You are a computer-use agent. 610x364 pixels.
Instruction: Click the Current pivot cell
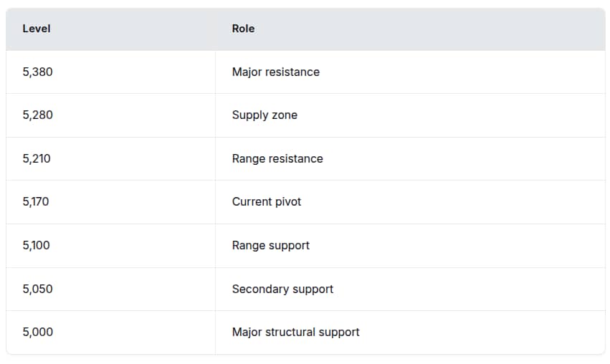coord(267,201)
